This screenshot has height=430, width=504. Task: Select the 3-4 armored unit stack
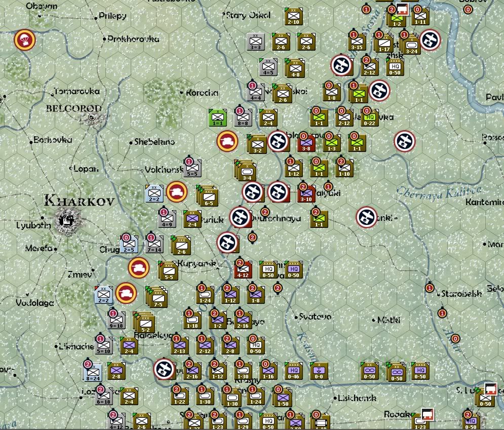click(246, 170)
